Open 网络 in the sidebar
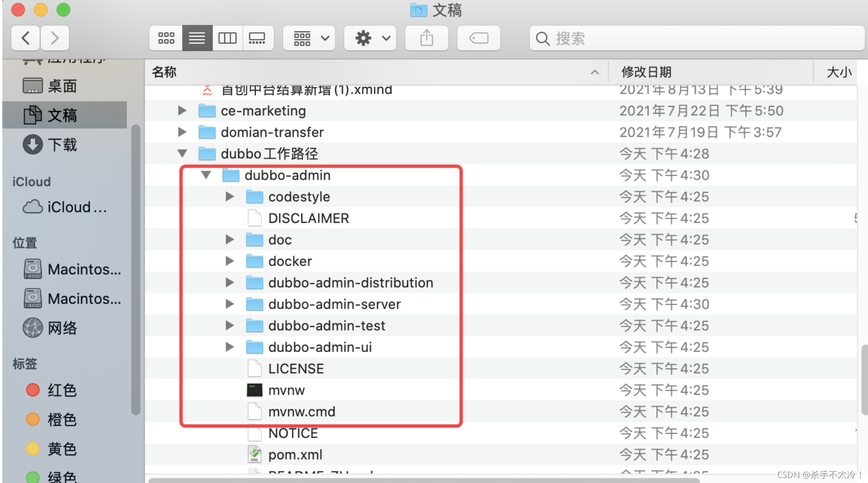This screenshot has width=868, height=483. tap(65, 328)
